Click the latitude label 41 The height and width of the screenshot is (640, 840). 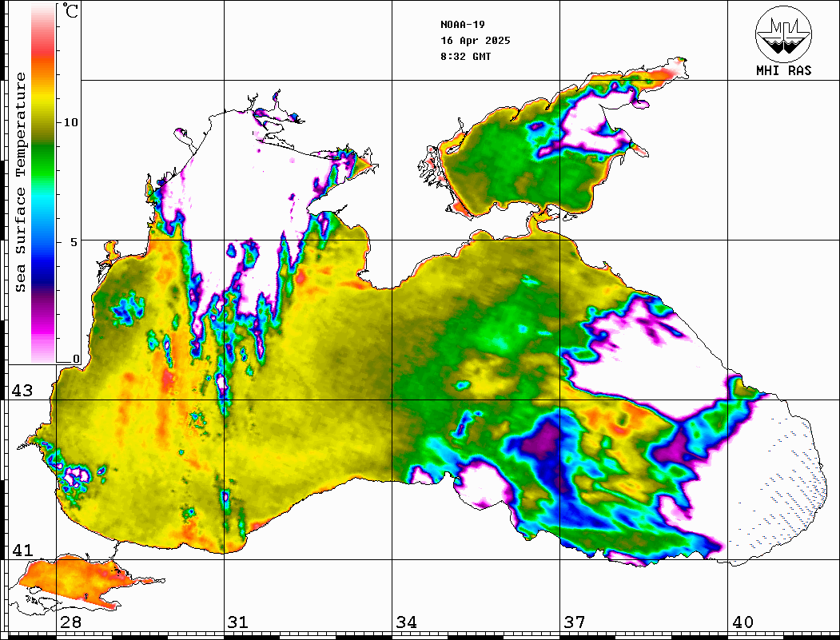pyautogui.click(x=22, y=551)
